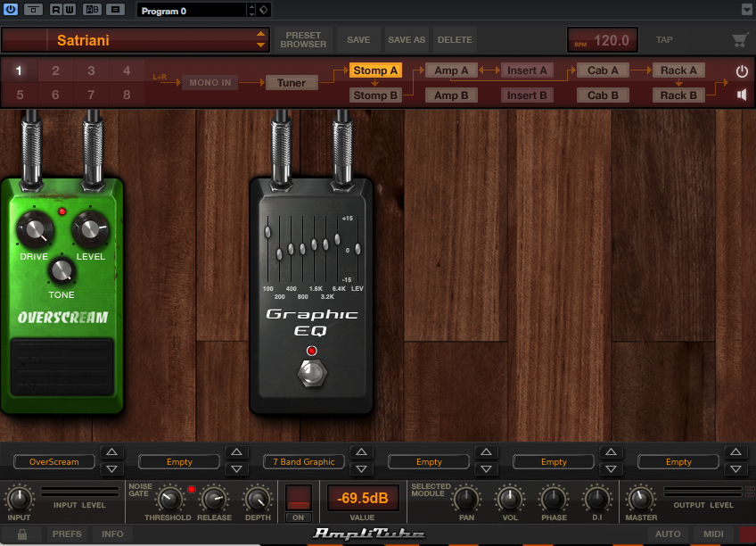Click the SAVE AS button
The width and height of the screenshot is (756, 546).
pos(407,40)
